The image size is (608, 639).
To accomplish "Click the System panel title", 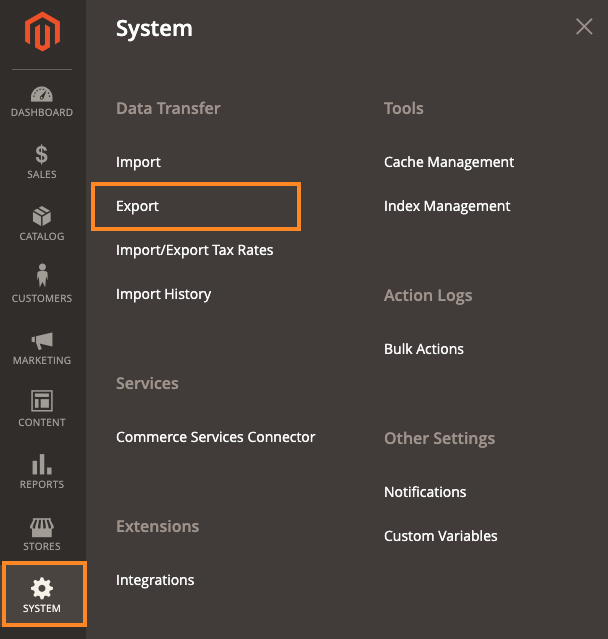I will click(x=154, y=29).
